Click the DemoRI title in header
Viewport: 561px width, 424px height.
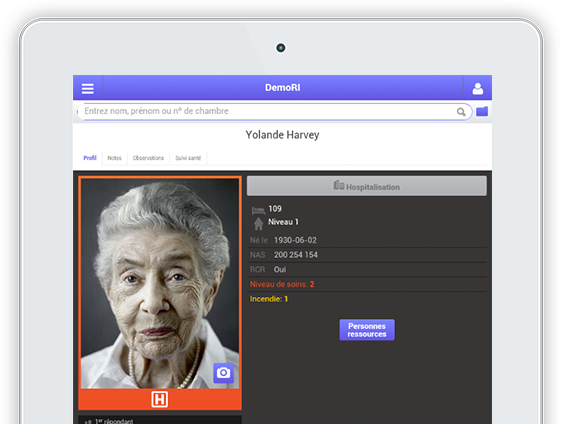283,88
